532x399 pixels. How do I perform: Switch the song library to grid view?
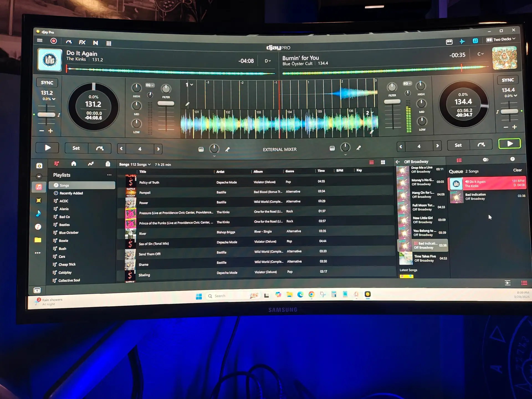(x=383, y=162)
